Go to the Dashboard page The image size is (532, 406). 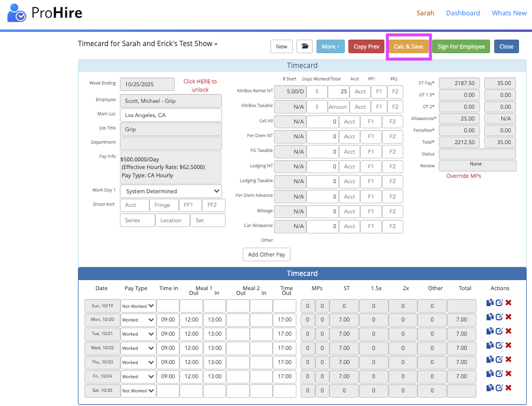pos(463,13)
